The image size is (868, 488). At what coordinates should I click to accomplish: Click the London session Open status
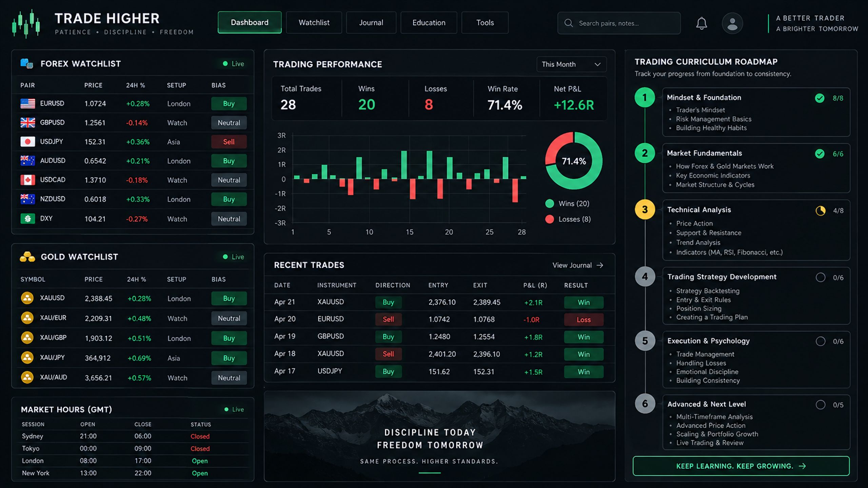coord(200,461)
